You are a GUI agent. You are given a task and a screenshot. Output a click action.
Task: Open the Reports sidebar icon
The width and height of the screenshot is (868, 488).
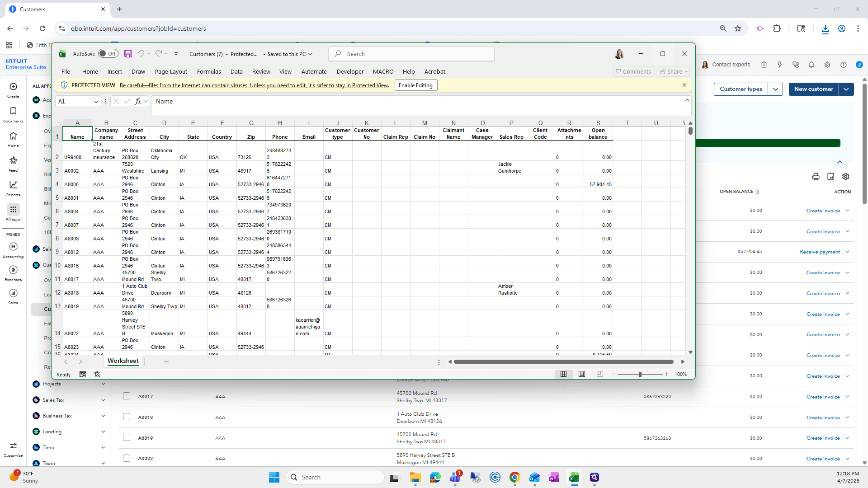pos(13,188)
